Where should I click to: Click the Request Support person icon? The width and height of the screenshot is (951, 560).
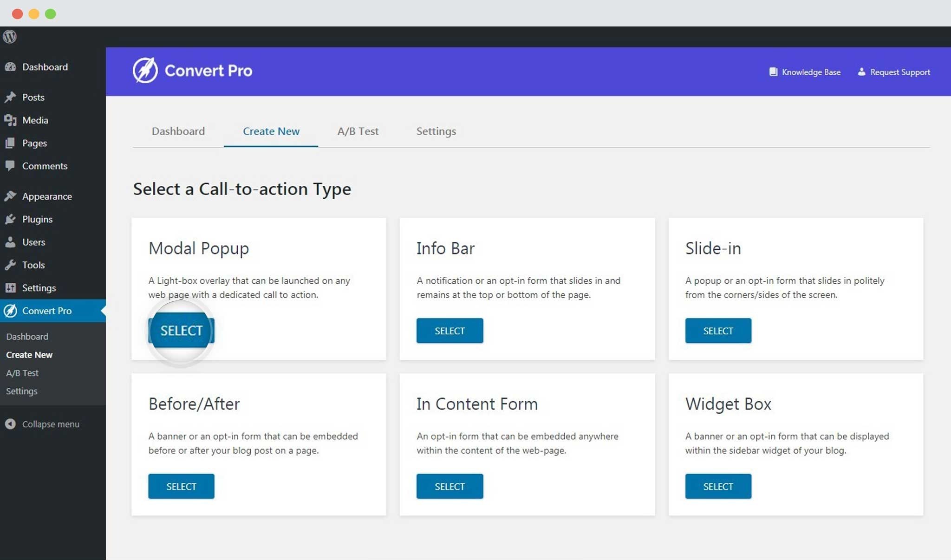861,72
